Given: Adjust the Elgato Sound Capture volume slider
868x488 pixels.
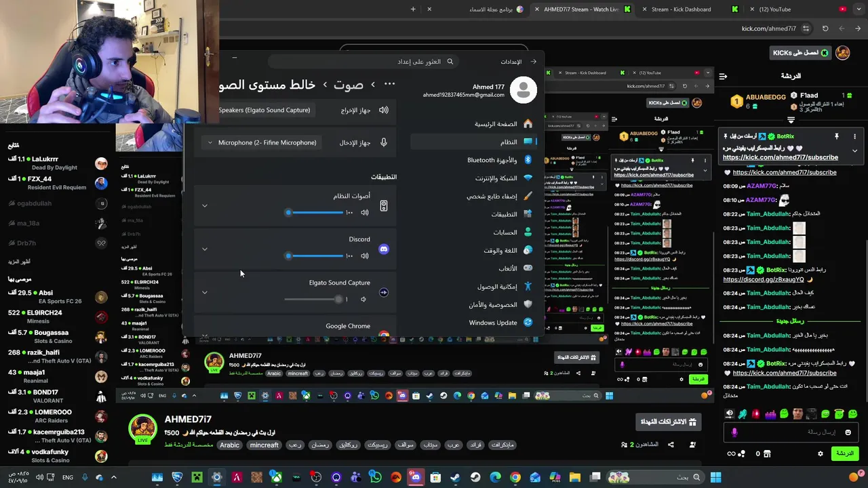Looking at the screenshot, I should [x=314, y=300].
